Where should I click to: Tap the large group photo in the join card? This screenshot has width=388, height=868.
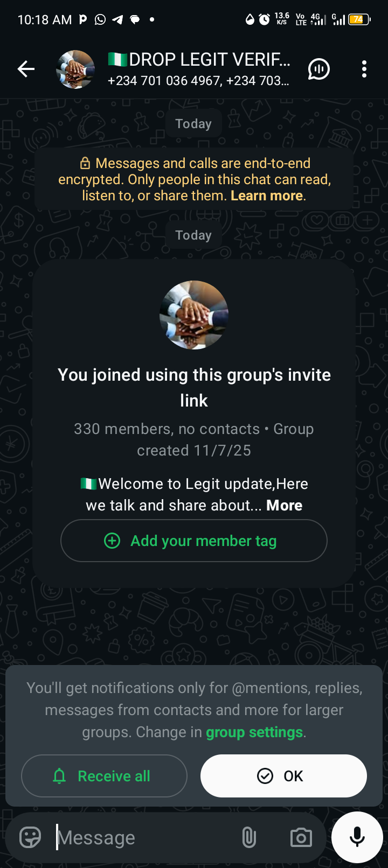click(194, 315)
